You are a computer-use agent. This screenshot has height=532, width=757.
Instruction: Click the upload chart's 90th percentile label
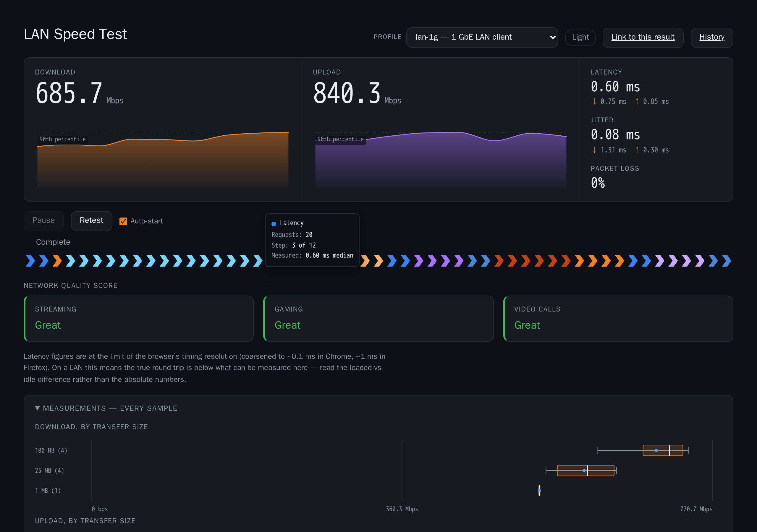[341, 139]
